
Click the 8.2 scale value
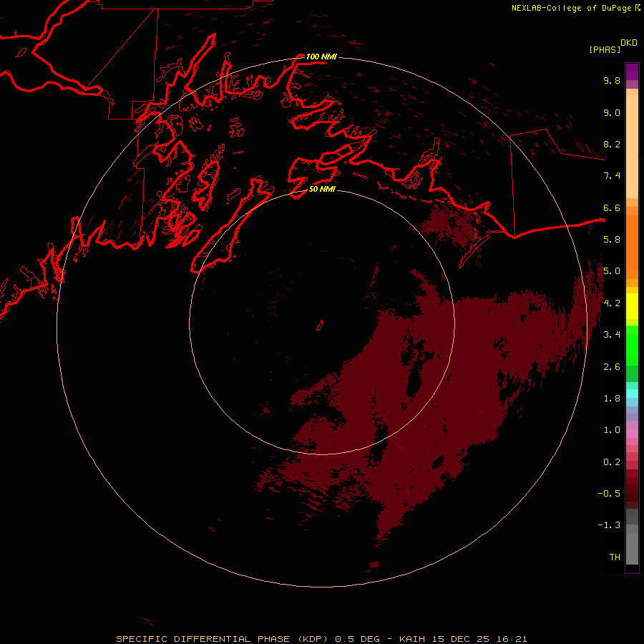click(x=612, y=144)
